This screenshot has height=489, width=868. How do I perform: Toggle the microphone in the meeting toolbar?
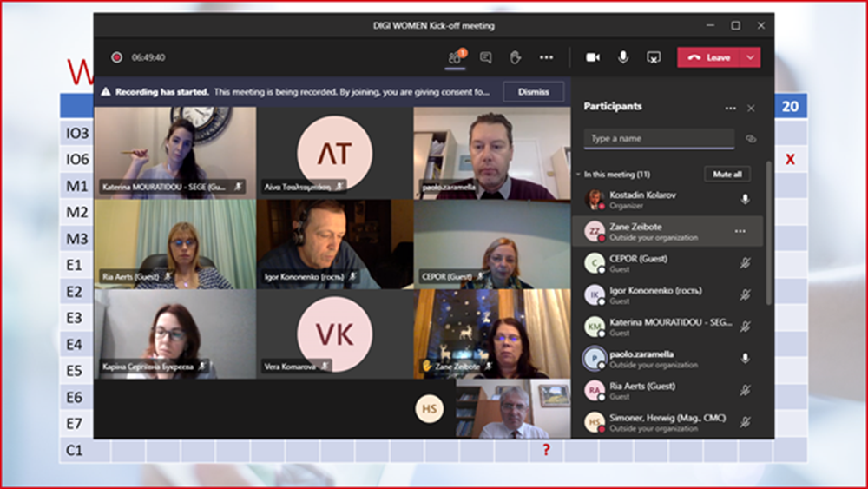click(623, 57)
